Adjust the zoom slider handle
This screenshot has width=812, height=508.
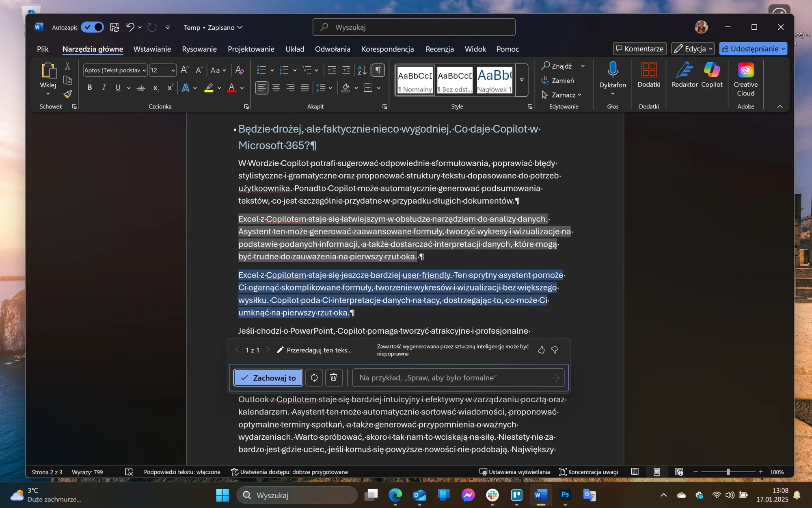tap(728, 472)
